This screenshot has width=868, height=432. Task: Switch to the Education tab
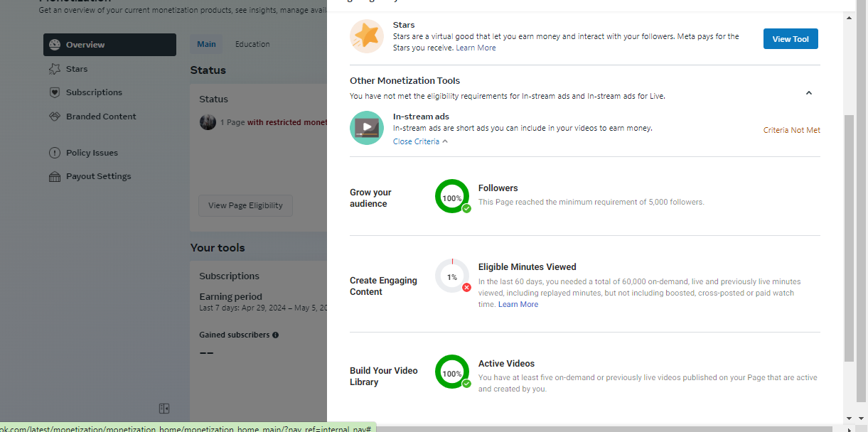(x=252, y=44)
